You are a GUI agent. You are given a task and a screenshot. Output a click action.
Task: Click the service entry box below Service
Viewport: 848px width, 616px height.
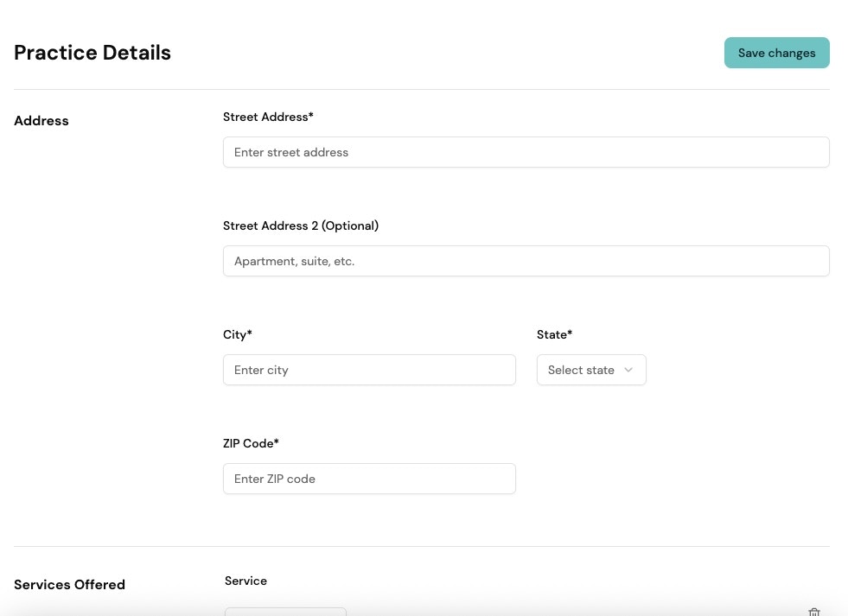click(x=285, y=613)
